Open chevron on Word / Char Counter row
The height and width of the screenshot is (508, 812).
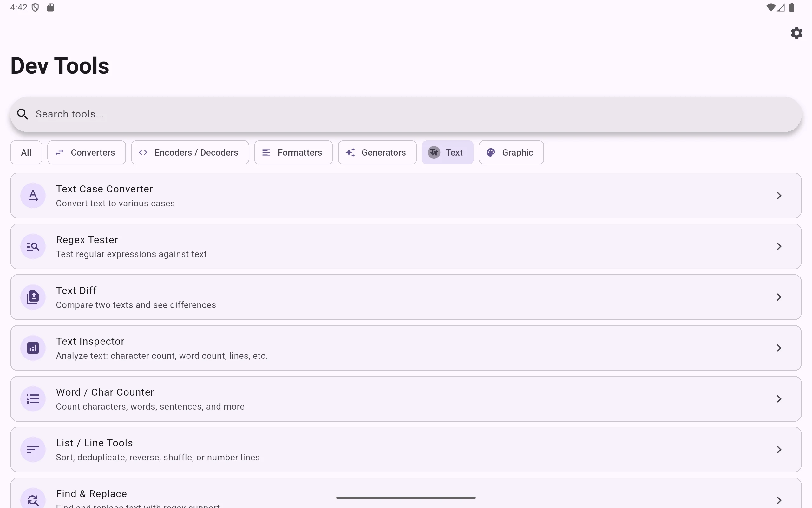(779, 399)
